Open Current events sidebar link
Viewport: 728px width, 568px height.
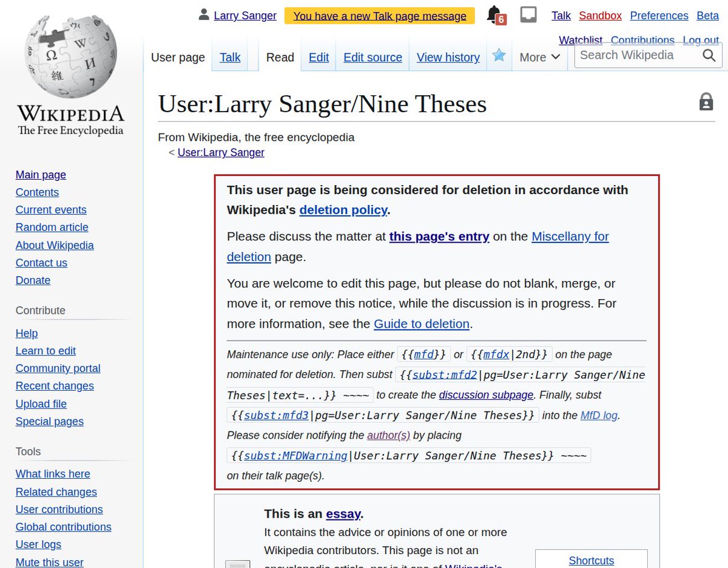(51, 210)
